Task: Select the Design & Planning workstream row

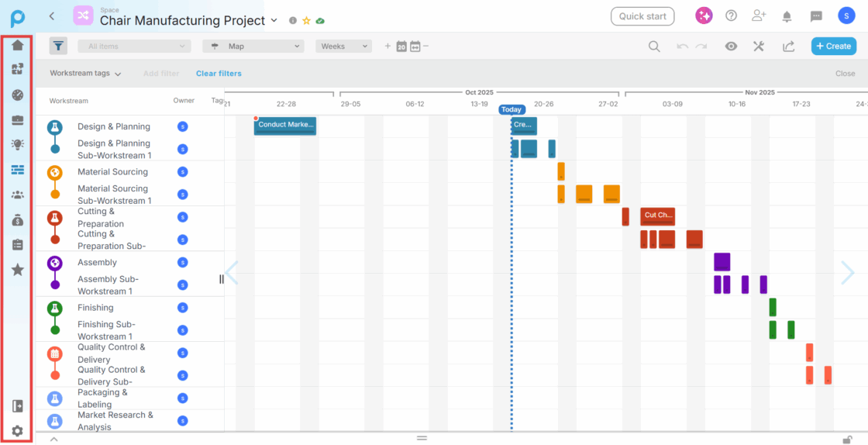Action: [x=114, y=126]
